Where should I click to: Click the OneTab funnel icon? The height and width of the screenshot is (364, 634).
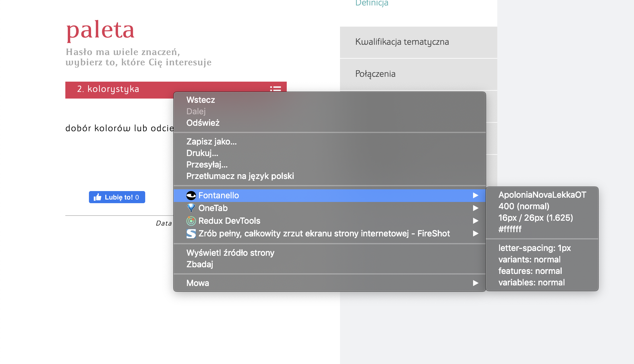click(x=191, y=208)
